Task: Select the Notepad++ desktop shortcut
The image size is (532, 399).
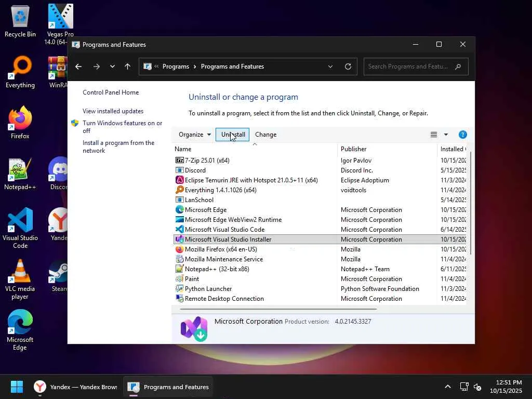Action: tap(20, 174)
